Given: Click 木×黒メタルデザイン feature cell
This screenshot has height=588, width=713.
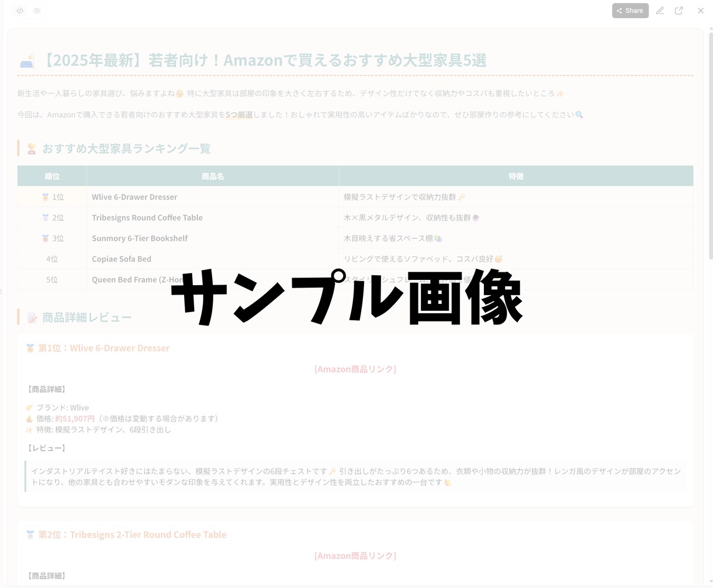Looking at the screenshot, I should (x=516, y=217).
